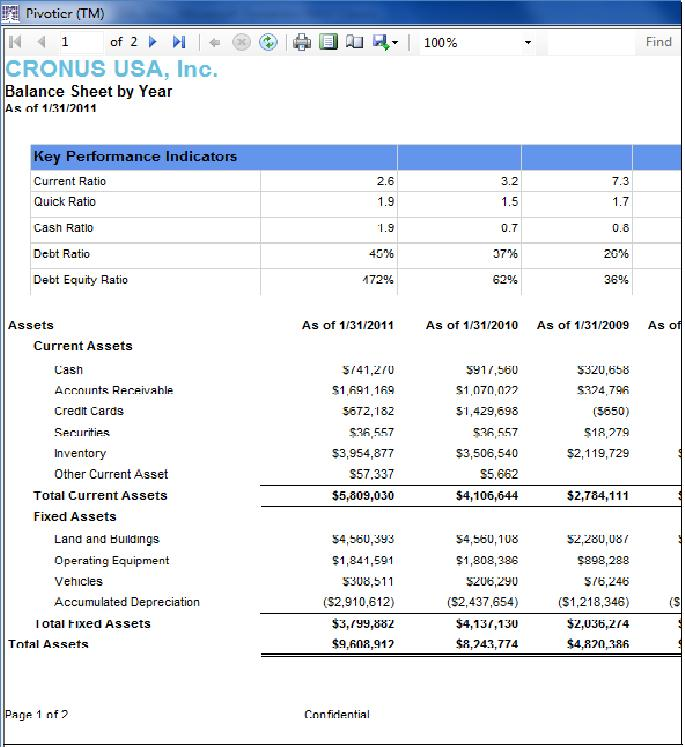Click the Current Ratio value 2.6
Screen dimensions: 685x747
[x=385, y=181]
